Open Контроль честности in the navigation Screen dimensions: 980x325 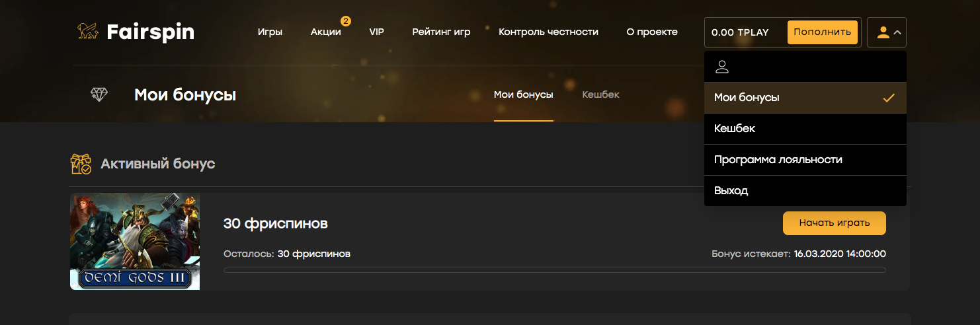tap(548, 32)
